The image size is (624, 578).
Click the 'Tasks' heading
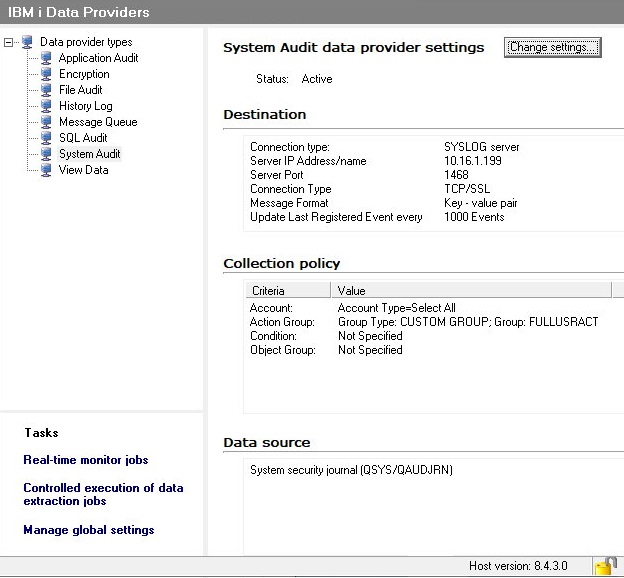coord(41,433)
